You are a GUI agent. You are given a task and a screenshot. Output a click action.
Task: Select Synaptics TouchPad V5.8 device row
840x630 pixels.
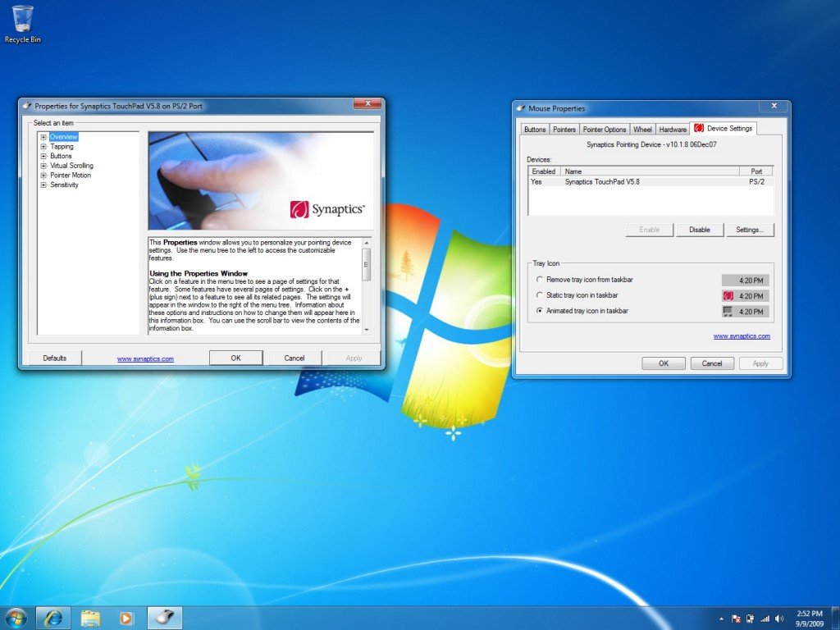point(602,181)
